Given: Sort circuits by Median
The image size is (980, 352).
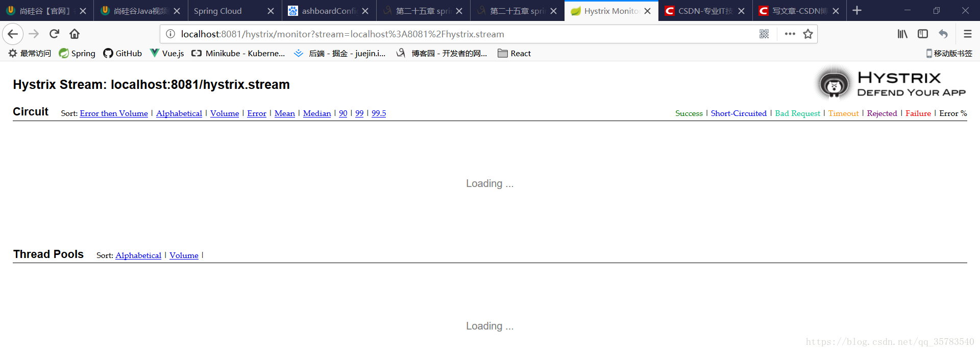Looking at the screenshot, I should 317,113.
